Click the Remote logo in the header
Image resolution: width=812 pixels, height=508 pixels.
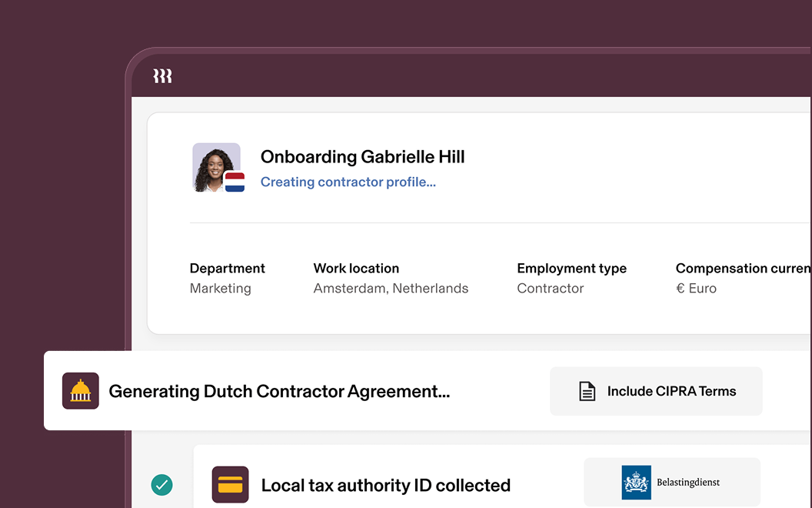tap(162, 75)
